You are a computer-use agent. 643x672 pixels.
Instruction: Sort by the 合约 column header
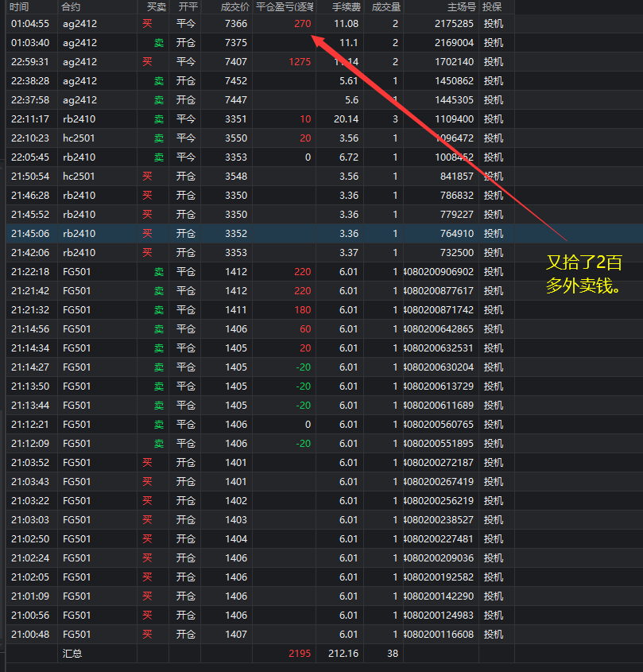[x=71, y=6]
